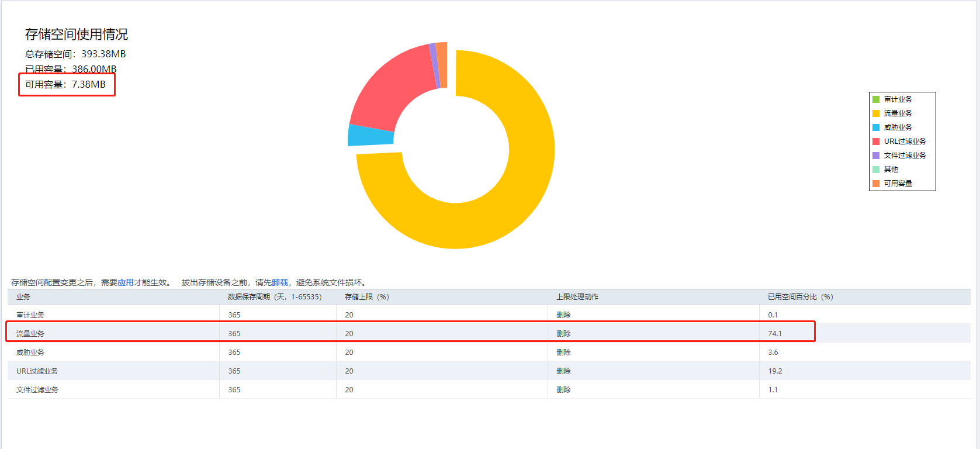
Task: Select the small blue threat chart segment
Action: pyautogui.click(x=370, y=135)
